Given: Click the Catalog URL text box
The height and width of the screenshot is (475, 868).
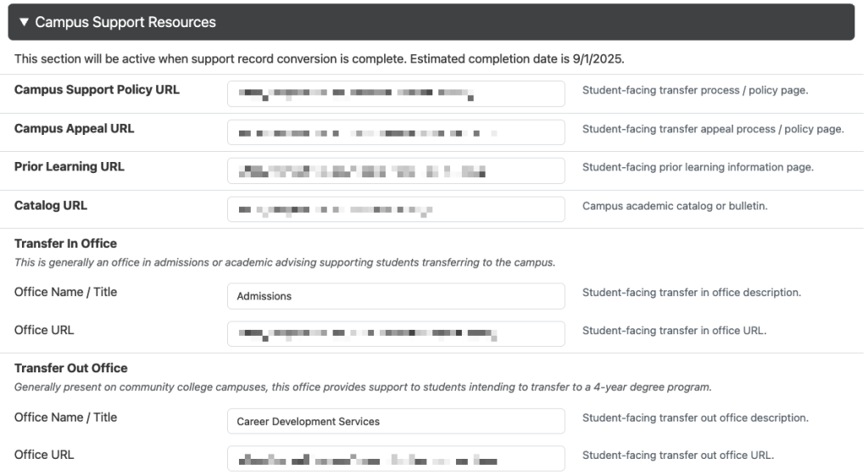Looking at the screenshot, I should [396, 210].
